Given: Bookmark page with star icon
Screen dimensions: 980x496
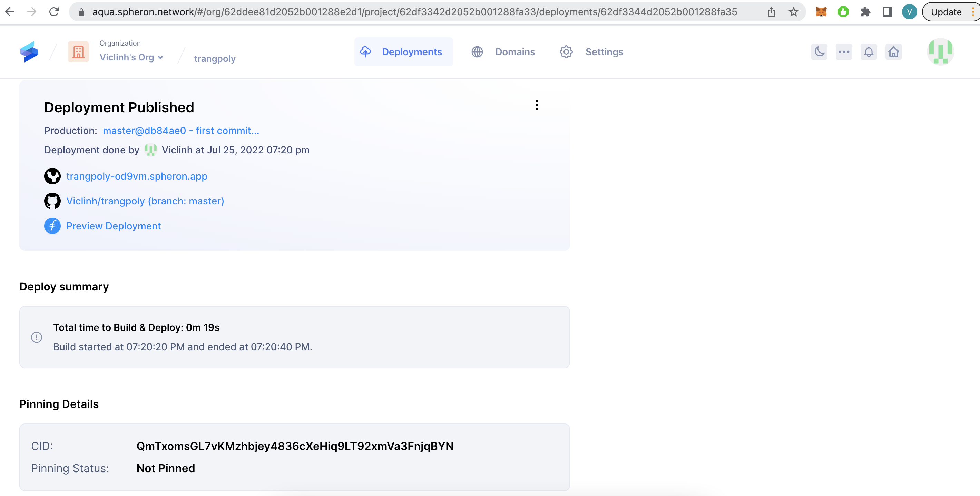Looking at the screenshot, I should tap(793, 12).
